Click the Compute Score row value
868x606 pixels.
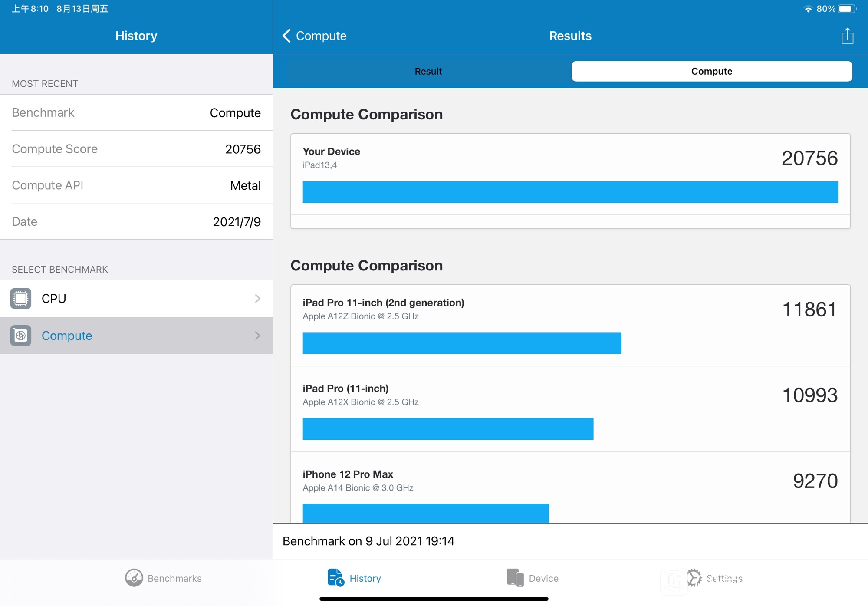tap(243, 149)
